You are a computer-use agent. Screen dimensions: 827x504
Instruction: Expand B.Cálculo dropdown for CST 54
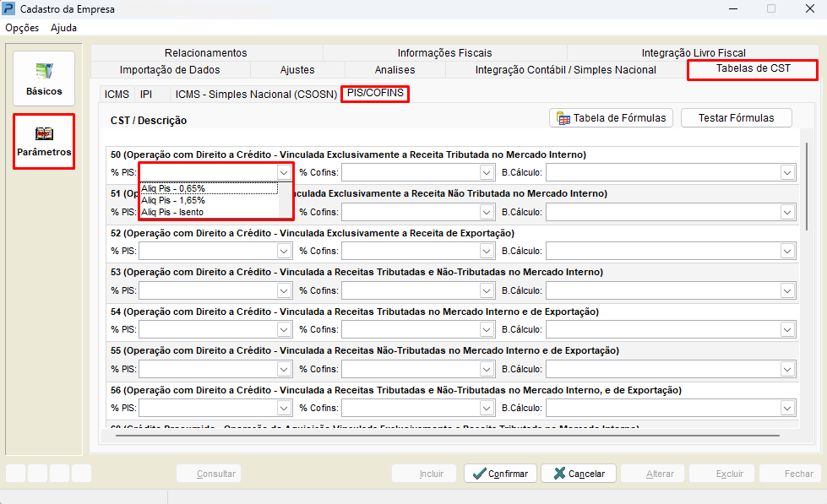tap(787, 329)
